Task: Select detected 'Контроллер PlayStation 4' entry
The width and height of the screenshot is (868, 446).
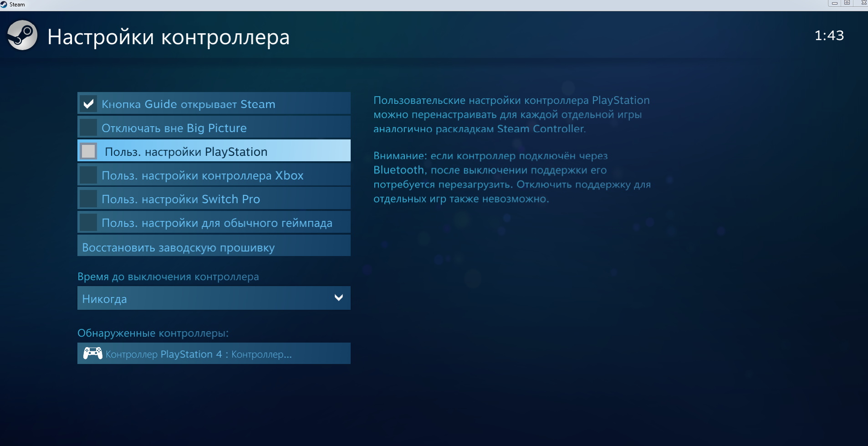Action: (214, 354)
